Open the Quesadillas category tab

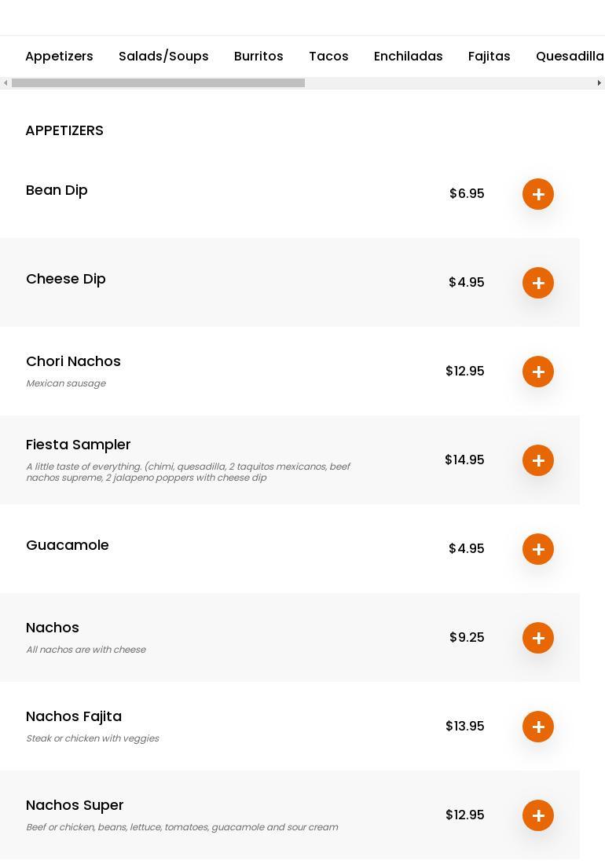click(x=570, y=57)
